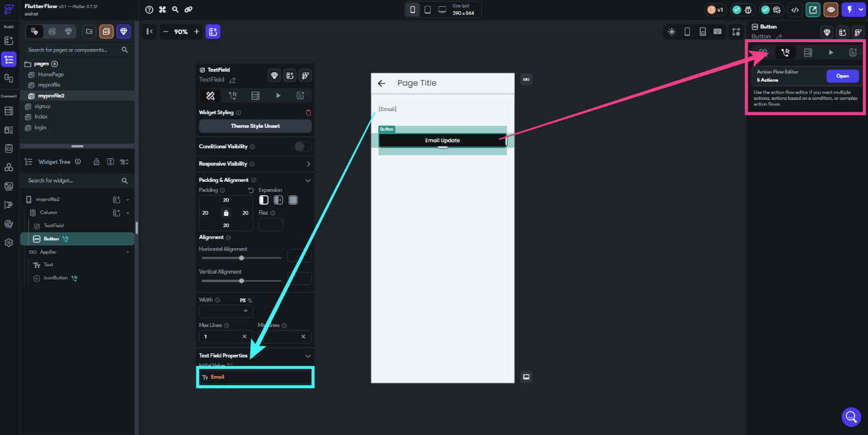Open the Action Flow Editor

pos(842,76)
